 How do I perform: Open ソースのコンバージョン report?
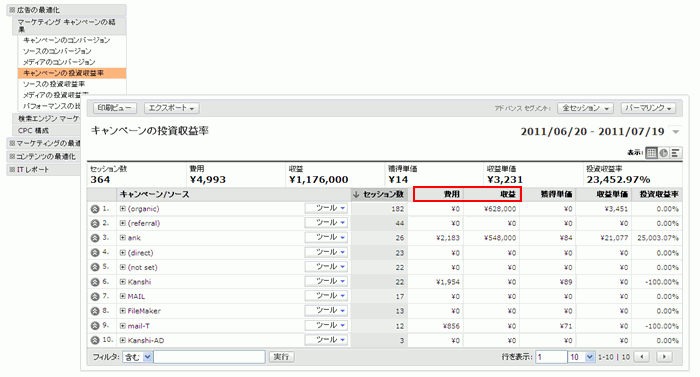[57, 51]
